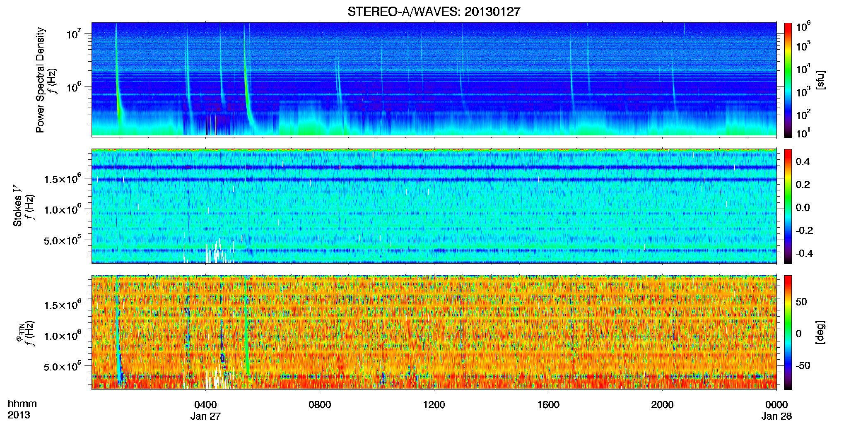This screenshot has width=868, height=447.
Task: Select the "Jan 27" date label
Action: tap(205, 416)
